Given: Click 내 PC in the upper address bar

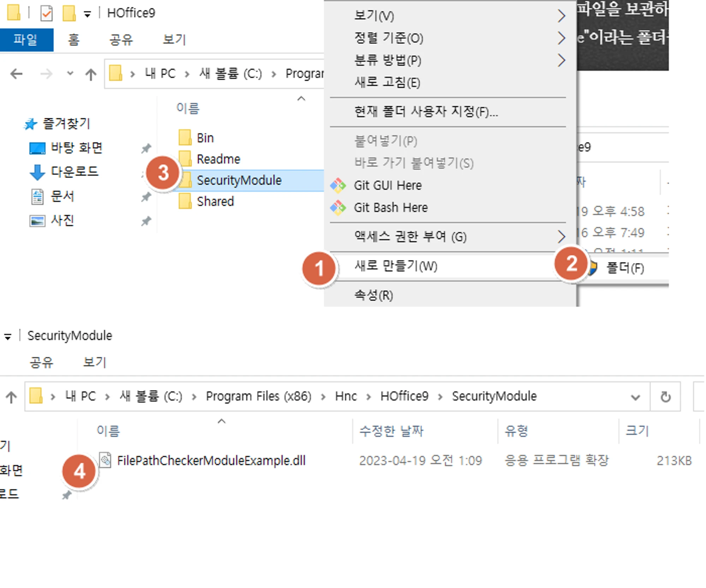Looking at the screenshot, I should coord(160,73).
